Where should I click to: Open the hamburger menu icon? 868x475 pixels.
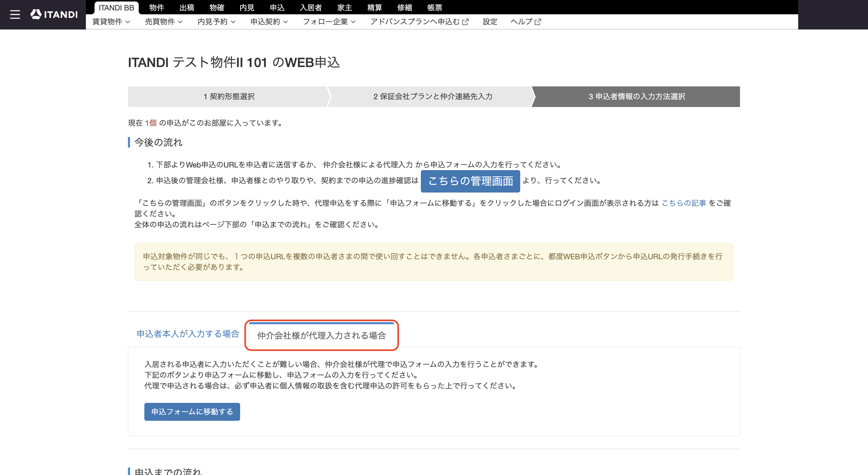[x=15, y=15]
